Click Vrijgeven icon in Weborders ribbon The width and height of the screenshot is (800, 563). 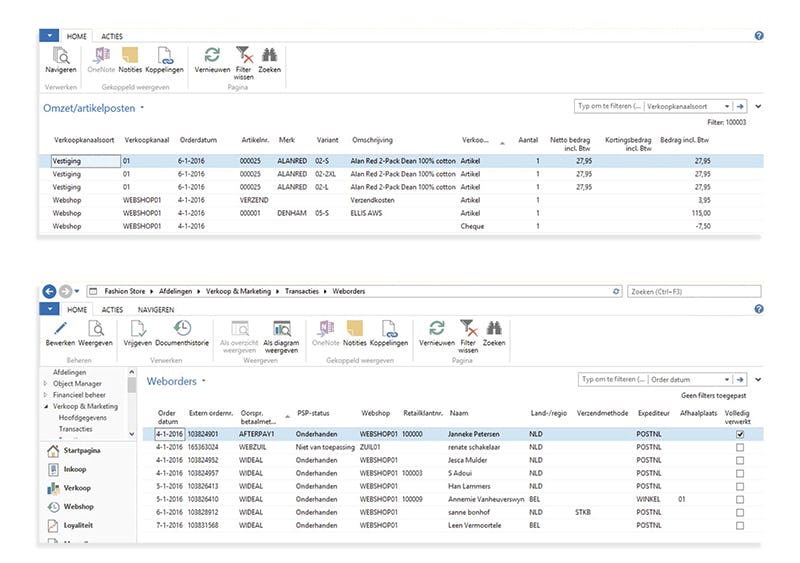[x=136, y=331]
